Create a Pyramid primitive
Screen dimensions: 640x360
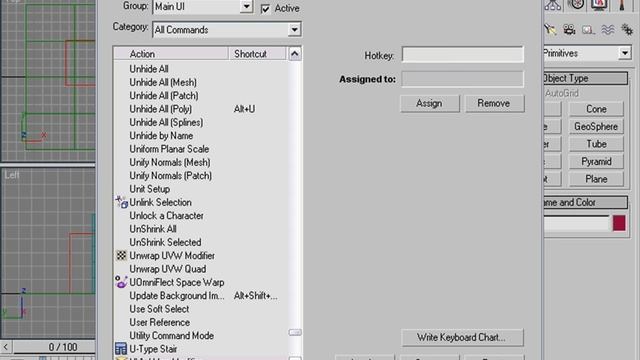click(596, 162)
